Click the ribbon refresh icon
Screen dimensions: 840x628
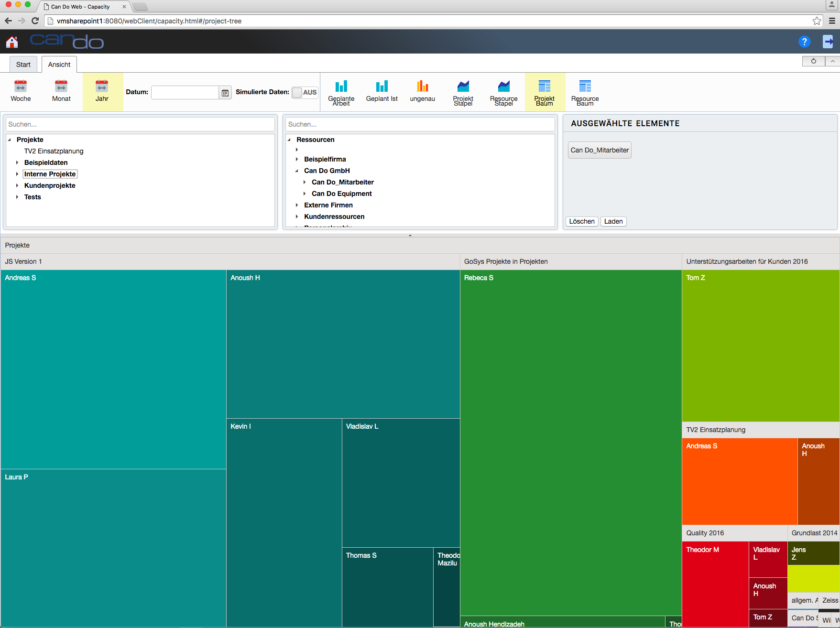tap(814, 61)
